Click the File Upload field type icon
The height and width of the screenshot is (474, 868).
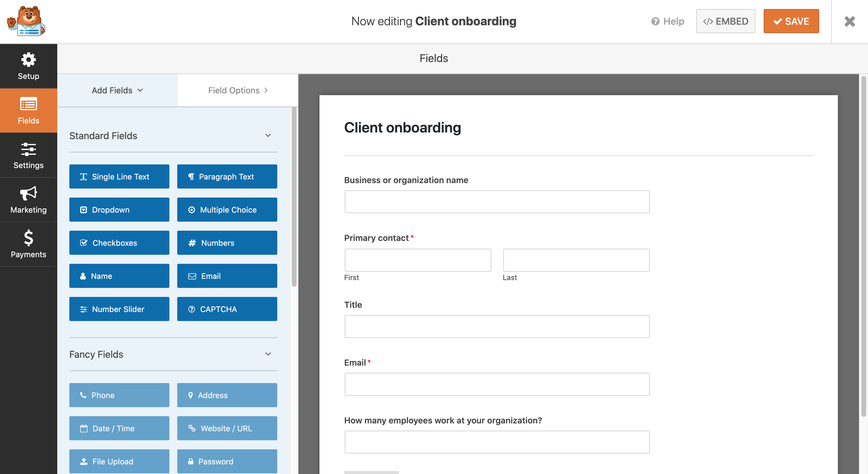[83, 461]
